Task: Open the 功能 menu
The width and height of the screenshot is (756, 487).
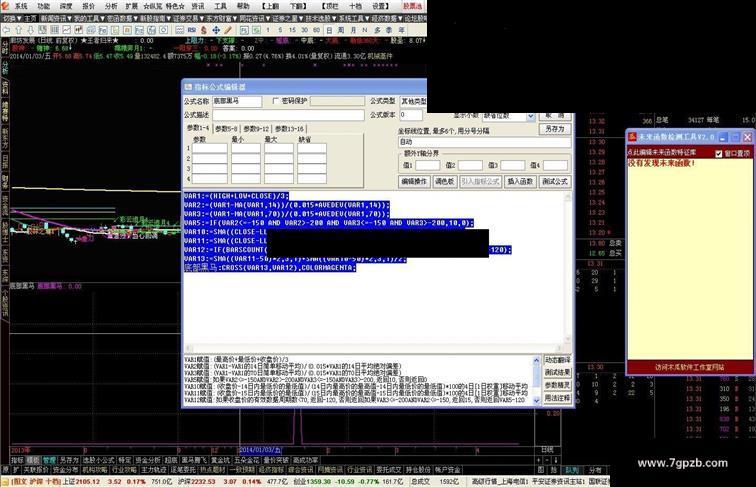Action: (44, 6)
